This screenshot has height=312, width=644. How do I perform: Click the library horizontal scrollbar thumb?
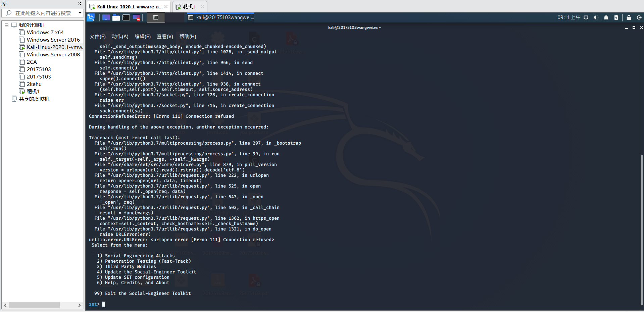34,305
